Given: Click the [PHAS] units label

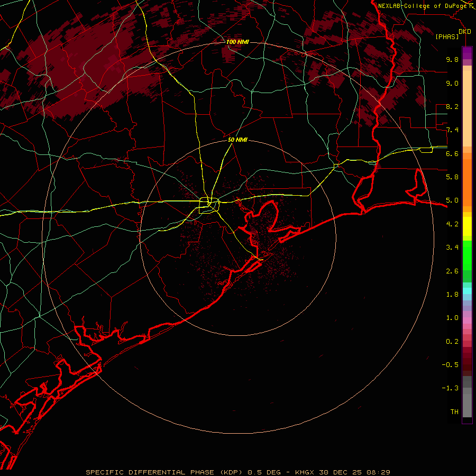Looking at the screenshot, I should click(x=447, y=37).
